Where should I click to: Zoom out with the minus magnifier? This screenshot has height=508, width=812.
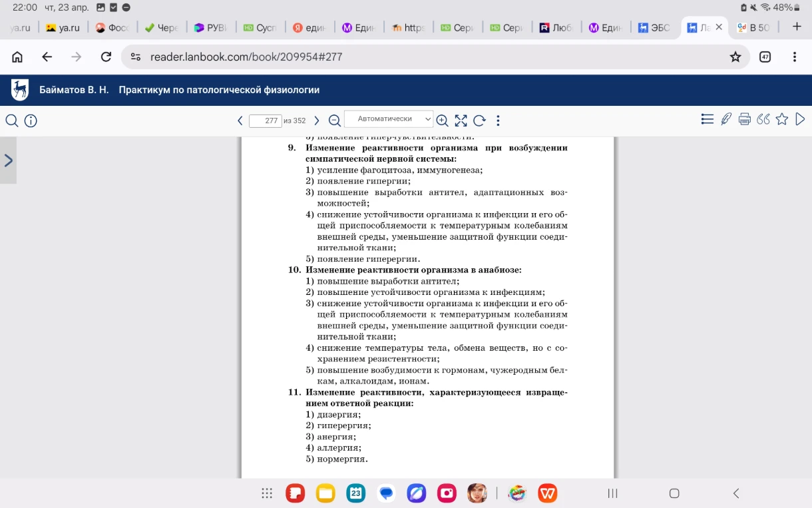click(x=335, y=121)
